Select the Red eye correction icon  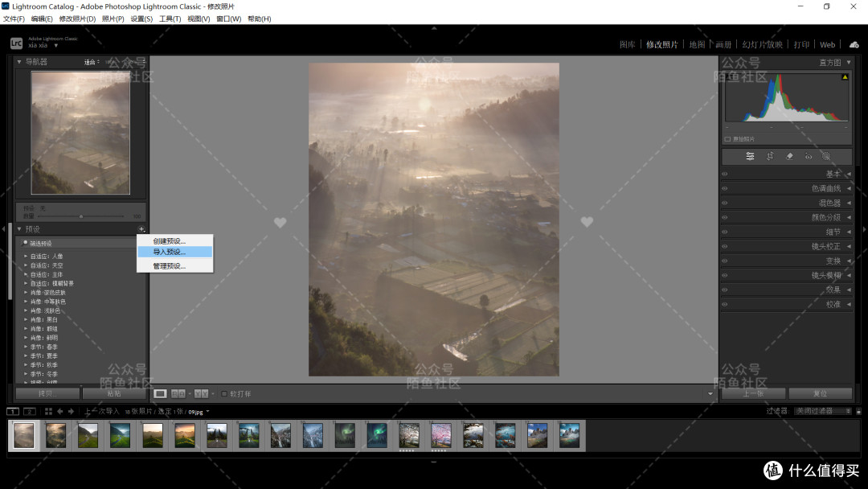point(809,157)
